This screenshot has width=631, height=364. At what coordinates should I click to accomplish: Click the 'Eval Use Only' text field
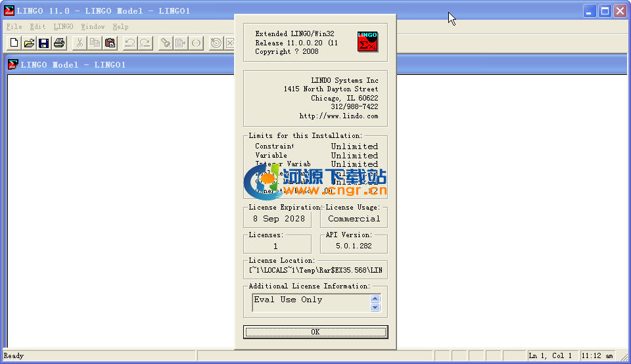pyautogui.click(x=310, y=302)
